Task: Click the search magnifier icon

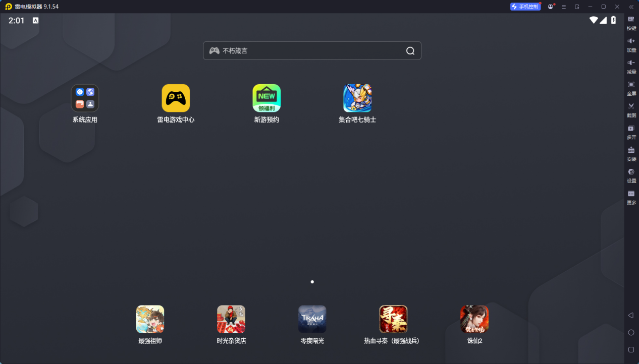Action: point(410,50)
